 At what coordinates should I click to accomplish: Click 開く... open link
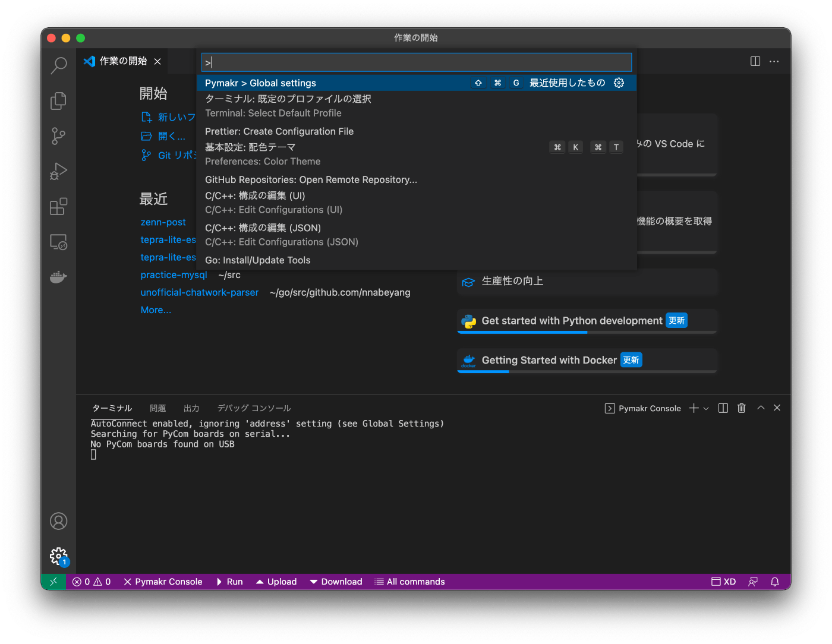[163, 136]
